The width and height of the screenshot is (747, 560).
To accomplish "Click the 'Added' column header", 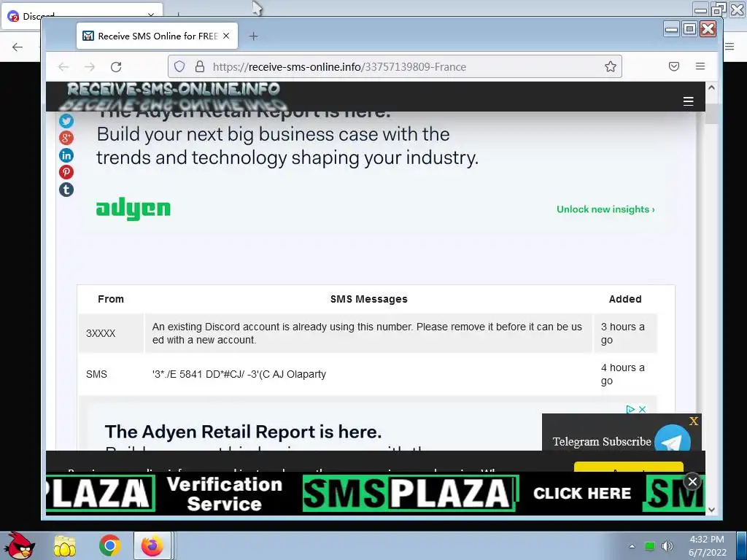I will point(625,299).
